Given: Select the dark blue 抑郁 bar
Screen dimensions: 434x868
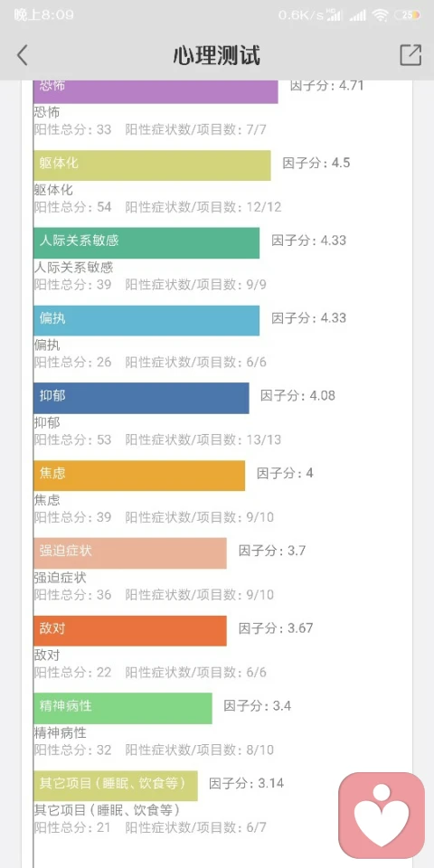Looking at the screenshot, I should (x=141, y=398).
